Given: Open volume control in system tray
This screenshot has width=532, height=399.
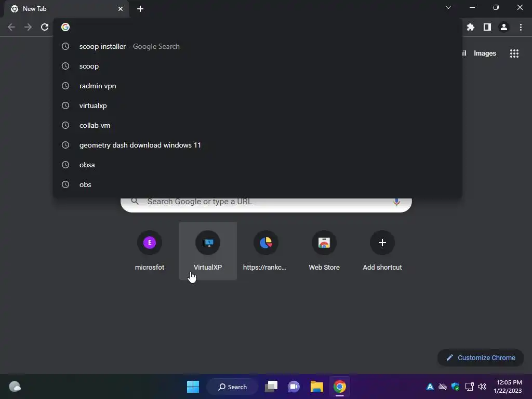Looking at the screenshot, I should (482, 387).
